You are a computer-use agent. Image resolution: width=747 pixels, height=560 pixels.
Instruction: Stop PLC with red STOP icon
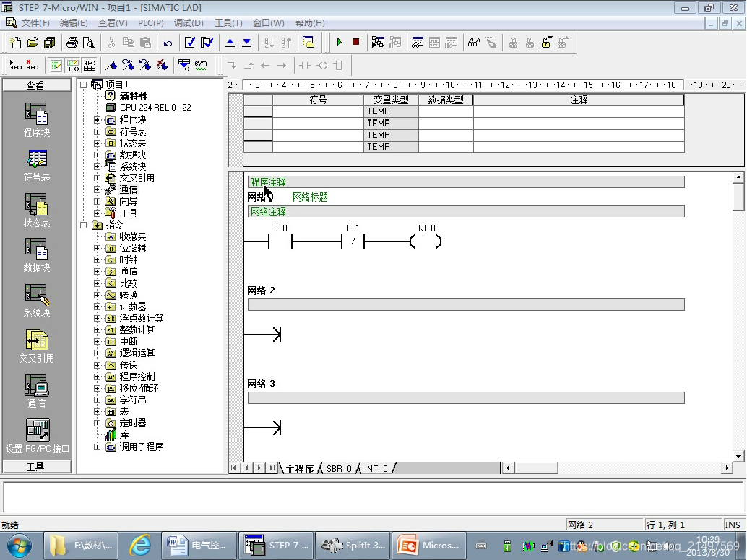click(355, 42)
